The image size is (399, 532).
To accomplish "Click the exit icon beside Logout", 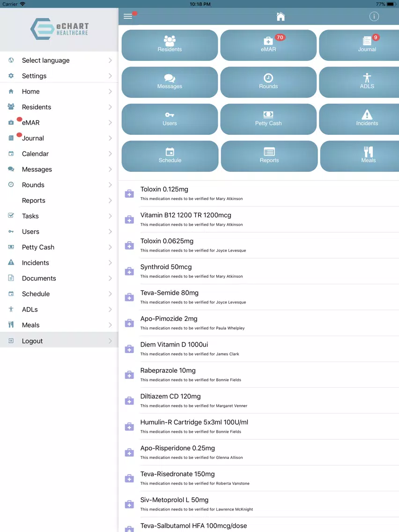I will [x=11, y=340].
